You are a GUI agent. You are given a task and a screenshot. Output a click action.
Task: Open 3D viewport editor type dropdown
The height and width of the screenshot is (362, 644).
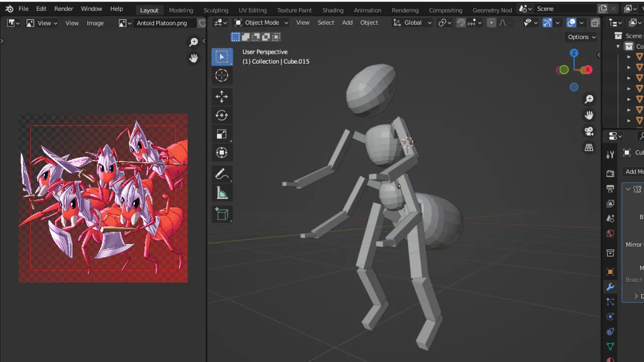[220, 23]
